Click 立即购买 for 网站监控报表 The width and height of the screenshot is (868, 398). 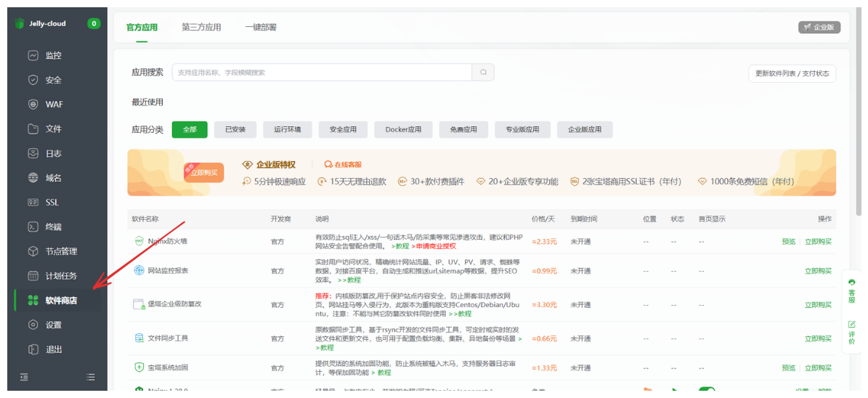[818, 271]
